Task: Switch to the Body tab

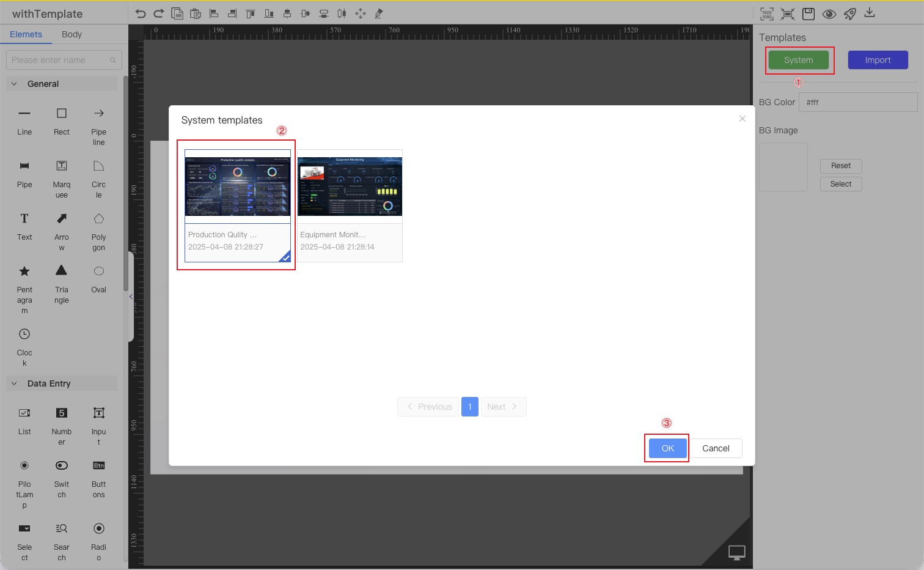Action: [x=71, y=34]
